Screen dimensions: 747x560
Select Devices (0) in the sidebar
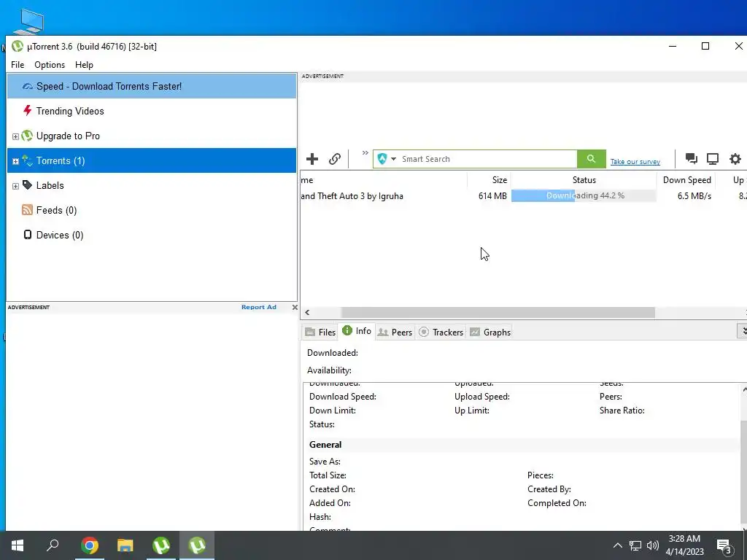(x=152, y=235)
